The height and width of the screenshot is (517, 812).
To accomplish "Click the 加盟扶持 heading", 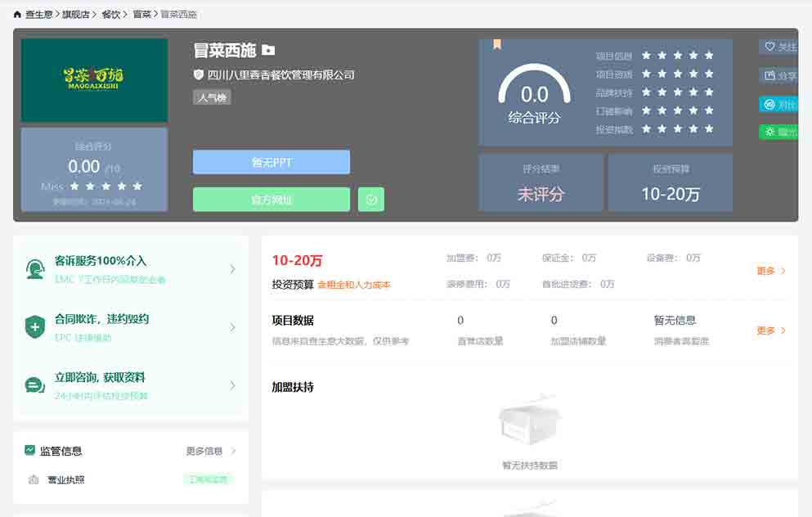I will pyautogui.click(x=293, y=387).
